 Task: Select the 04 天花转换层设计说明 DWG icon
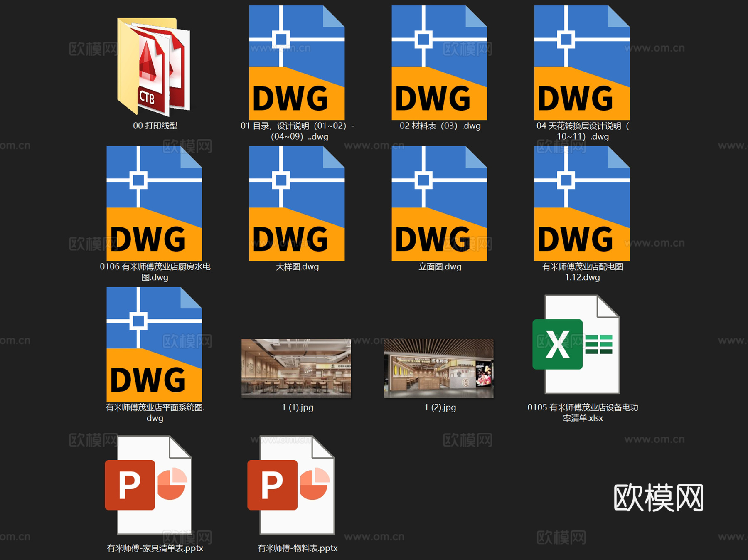coord(582,63)
